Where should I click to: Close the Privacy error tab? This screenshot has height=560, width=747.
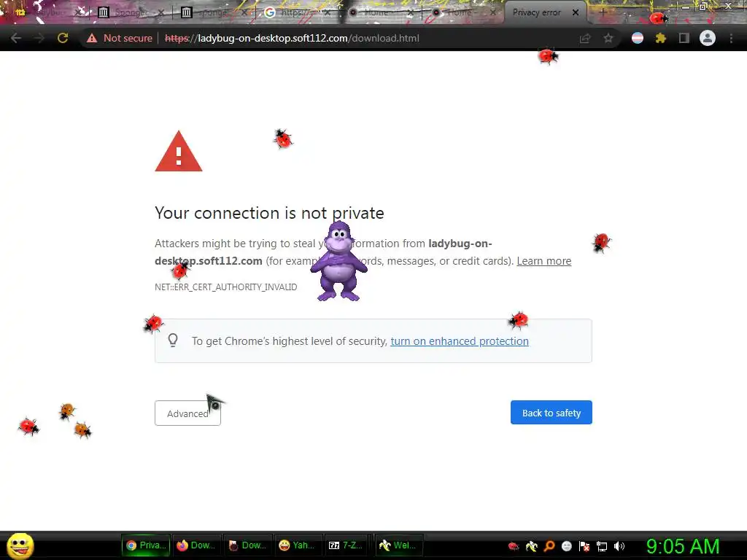576,12
